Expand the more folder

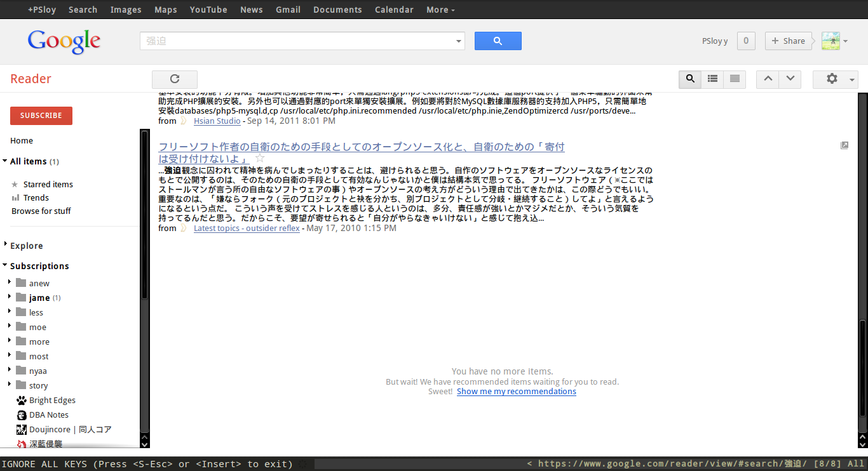tap(10, 341)
